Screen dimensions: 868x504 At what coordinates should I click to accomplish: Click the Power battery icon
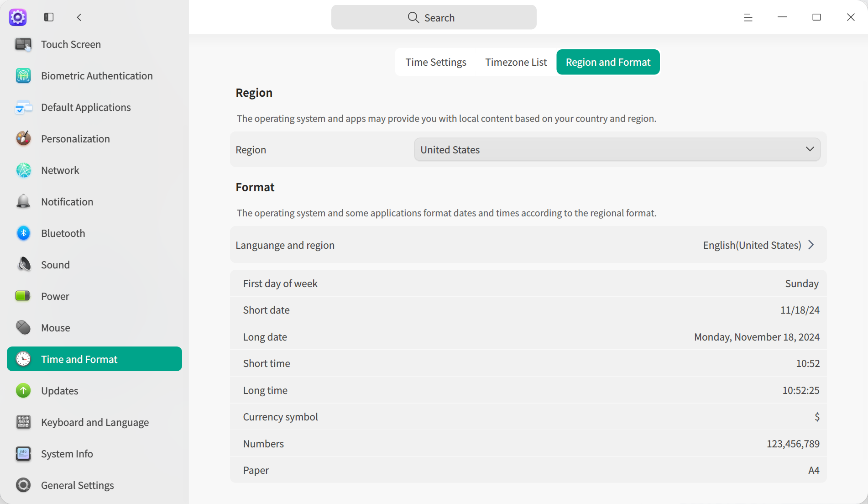pyautogui.click(x=23, y=296)
